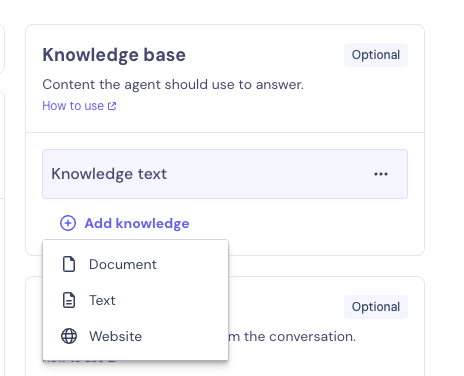Click the 'Content the agent should use' description

173,85
